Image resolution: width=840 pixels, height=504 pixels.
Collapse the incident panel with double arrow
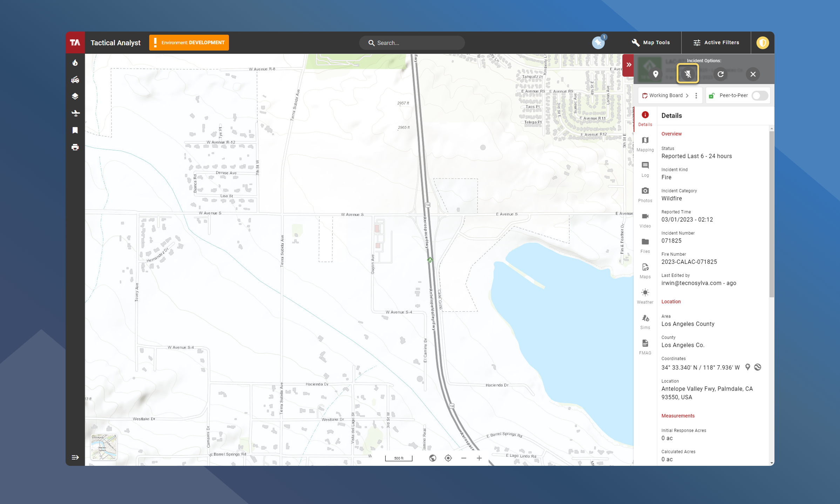tap(629, 65)
